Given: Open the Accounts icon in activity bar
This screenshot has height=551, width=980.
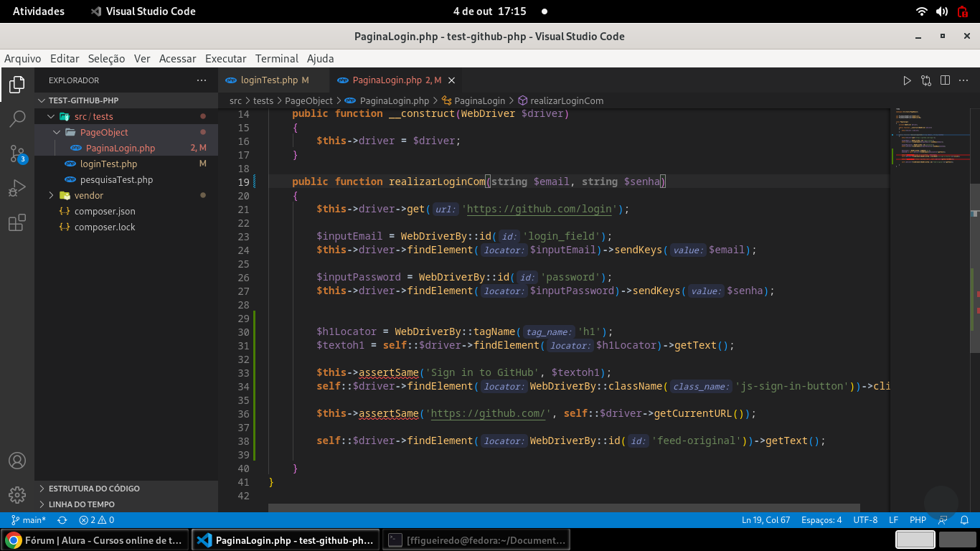Looking at the screenshot, I should coord(17,461).
